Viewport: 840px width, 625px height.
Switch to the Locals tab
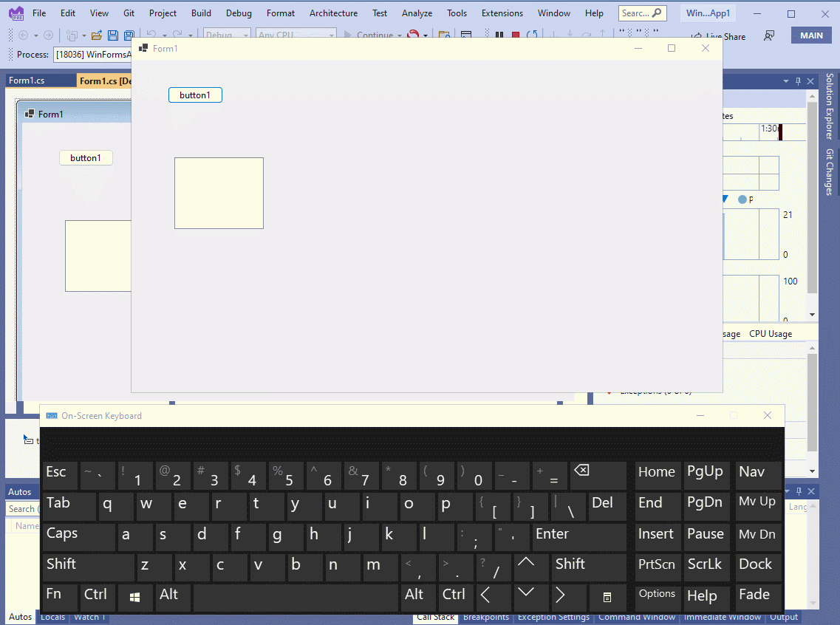point(52,618)
